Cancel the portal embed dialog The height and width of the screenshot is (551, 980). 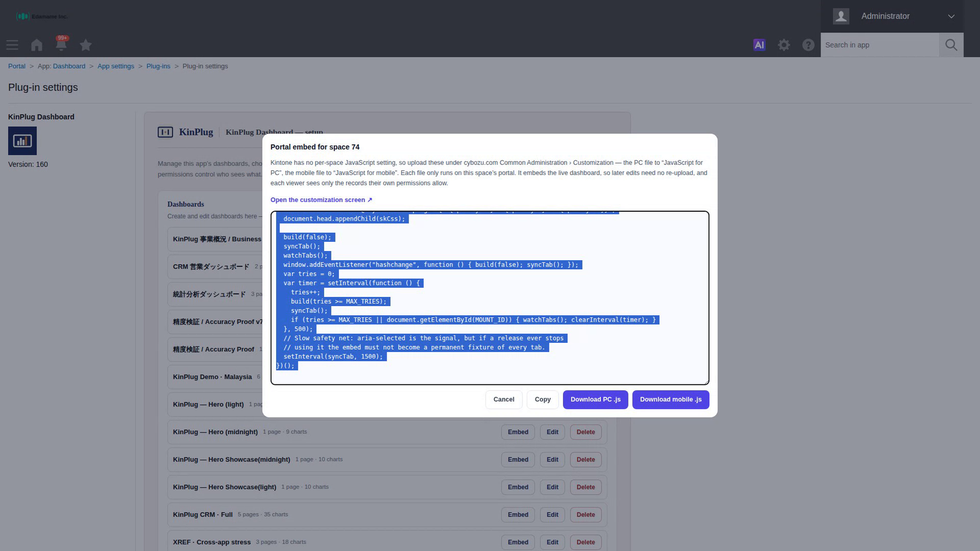504,400
